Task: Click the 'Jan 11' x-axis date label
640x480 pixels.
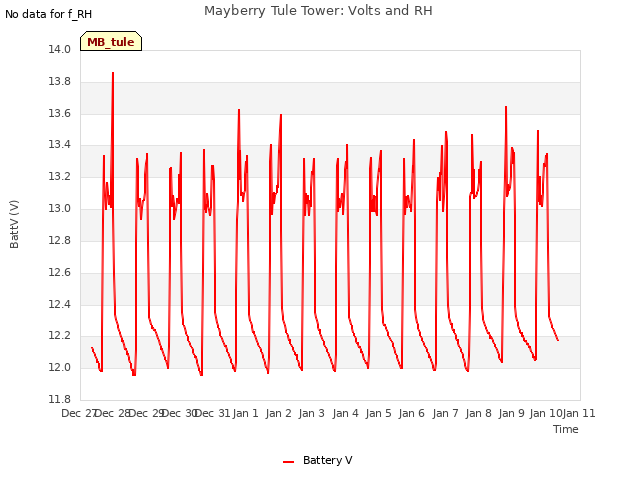Action: 579,413
